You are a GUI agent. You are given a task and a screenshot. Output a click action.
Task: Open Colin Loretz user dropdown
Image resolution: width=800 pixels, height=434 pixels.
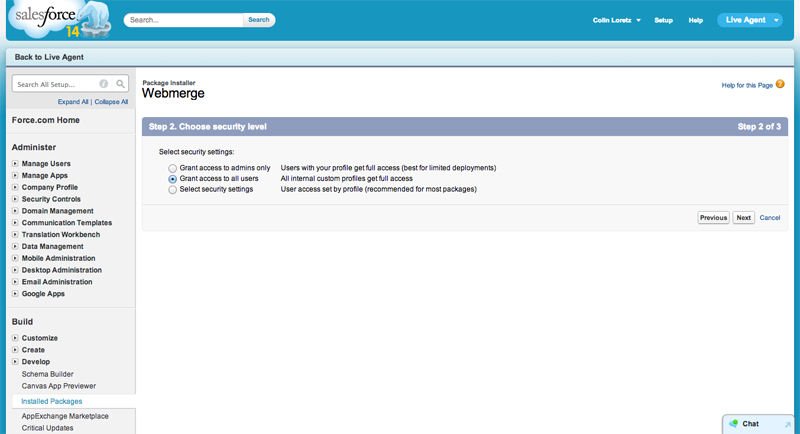(616, 20)
